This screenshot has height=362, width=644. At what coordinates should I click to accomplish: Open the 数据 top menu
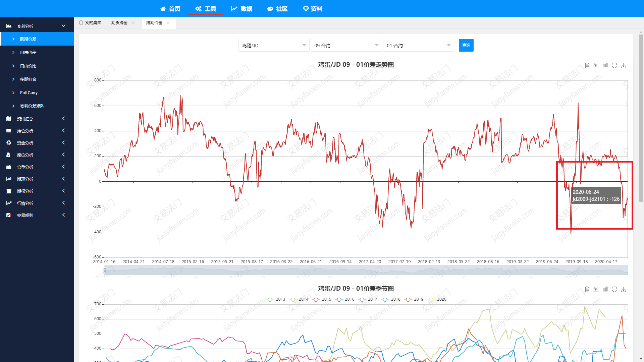click(x=241, y=9)
